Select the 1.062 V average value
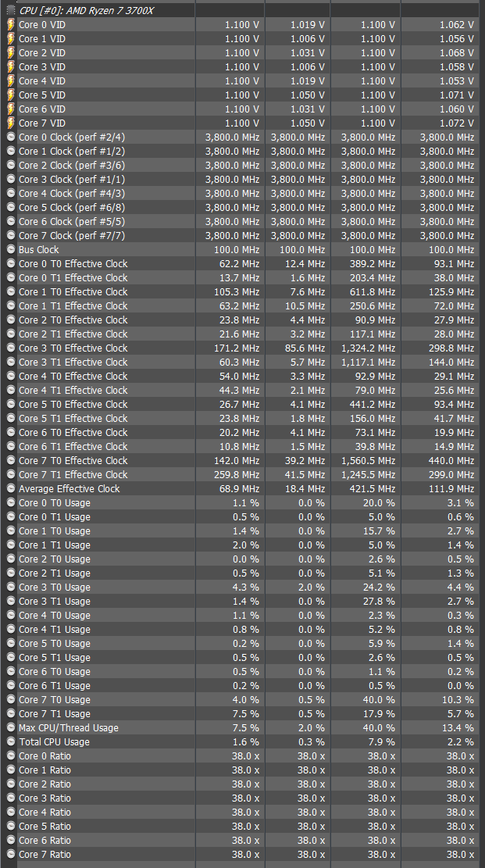485x868 pixels. (457, 24)
